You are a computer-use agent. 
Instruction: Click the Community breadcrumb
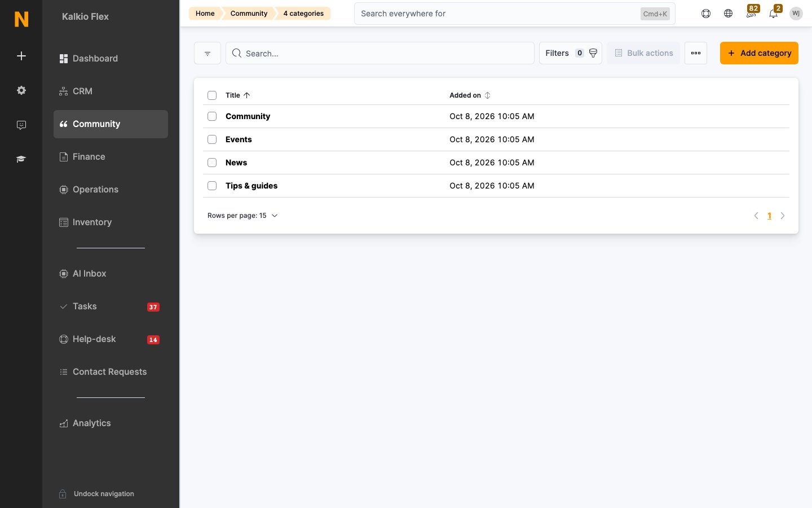click(249, 14)
